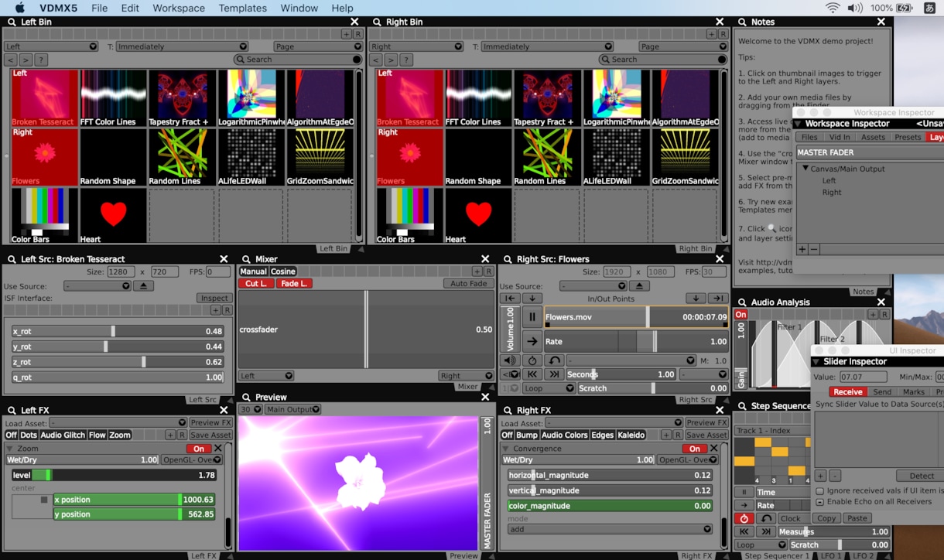The height and width of the screenshot is (560, 944).
Task: Switch to the Presets tab in Workspace Inspector
Action: 908,137
